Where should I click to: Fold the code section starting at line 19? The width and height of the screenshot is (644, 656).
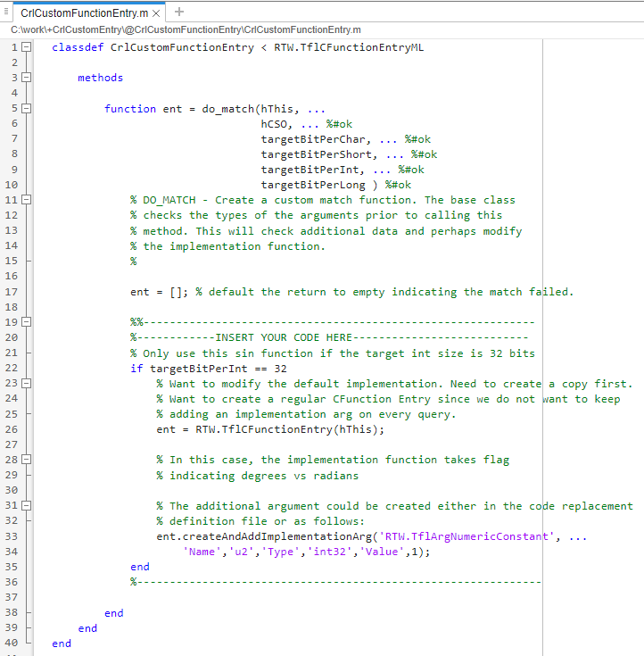(x=26, y=321)
